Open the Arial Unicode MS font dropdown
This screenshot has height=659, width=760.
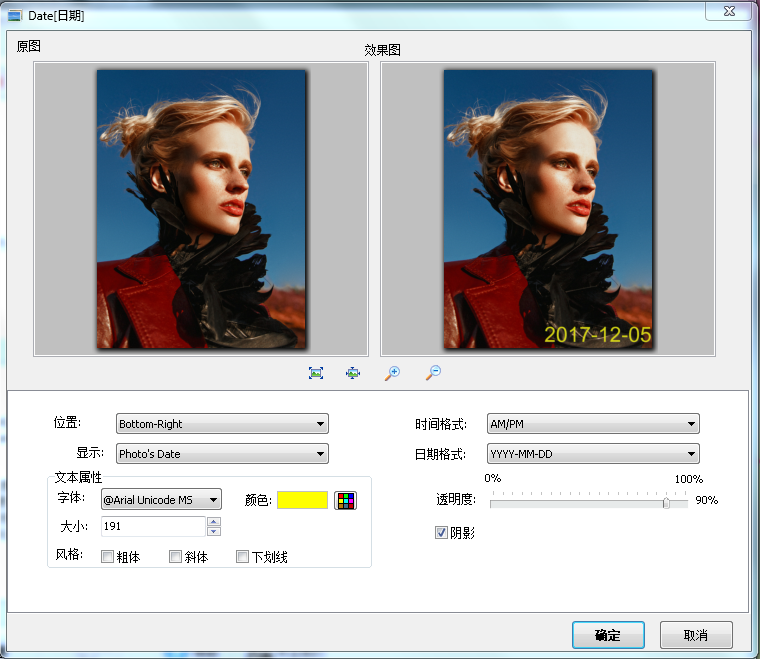(161, 500)
